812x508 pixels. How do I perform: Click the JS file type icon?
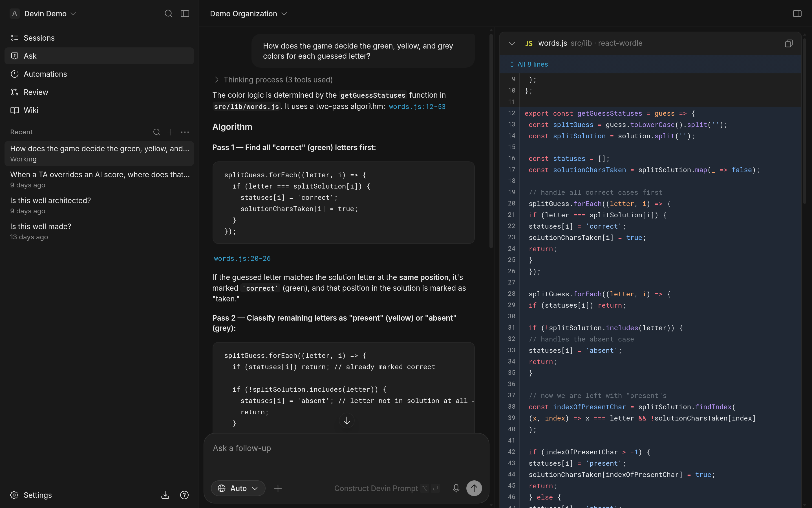pyautogui.click(x=529, y=43)
